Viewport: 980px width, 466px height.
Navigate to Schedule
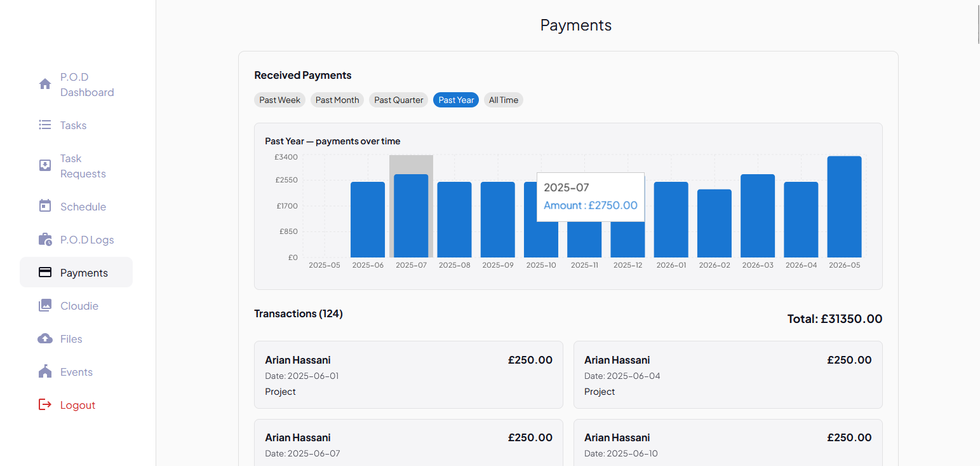pos(76,207)
